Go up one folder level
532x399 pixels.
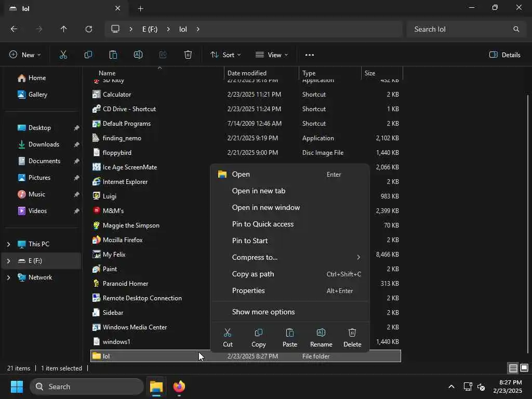coord(63,29)
